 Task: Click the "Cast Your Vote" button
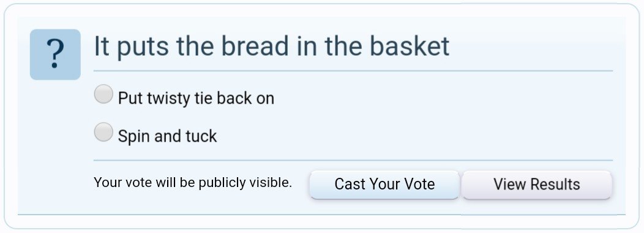coord(384,185)
